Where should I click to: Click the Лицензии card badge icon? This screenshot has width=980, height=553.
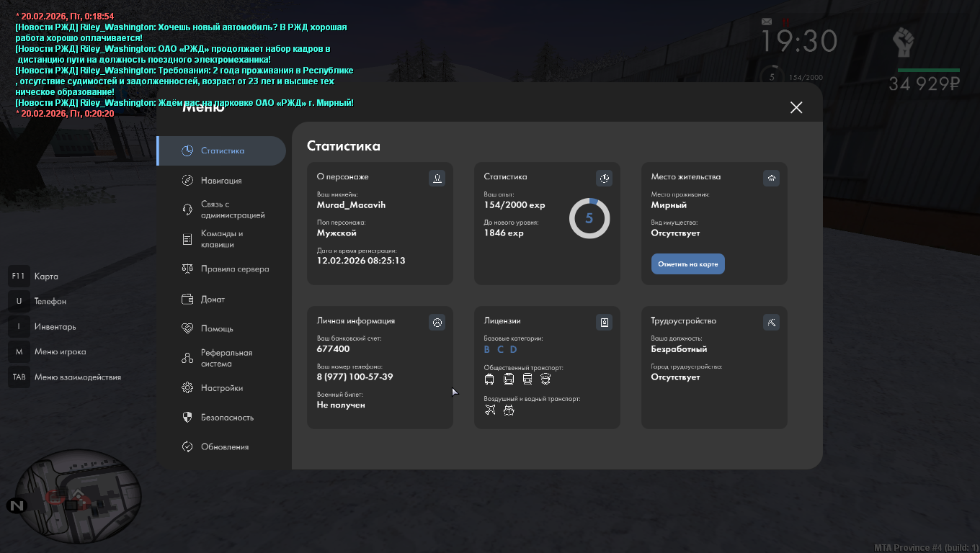[x=604, y=322]
